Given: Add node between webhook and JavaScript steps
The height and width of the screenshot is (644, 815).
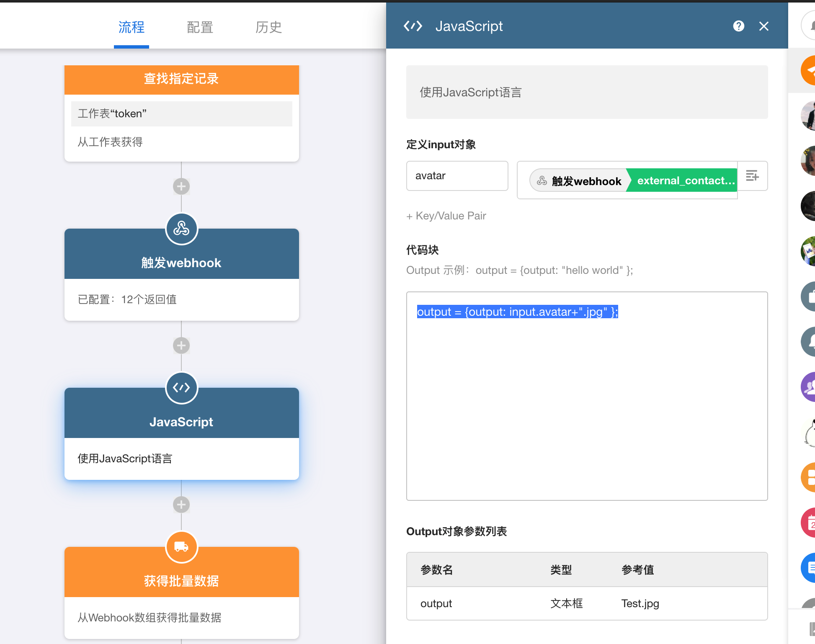Looking at the screenshot, I should pyautogui.click(x=181, y=345).
